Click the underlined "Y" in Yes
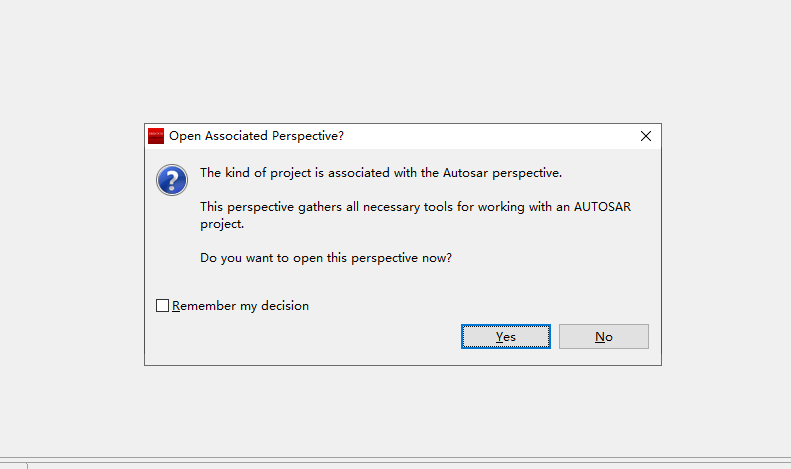This screenshot has width=791, height=469. (499, 337)
